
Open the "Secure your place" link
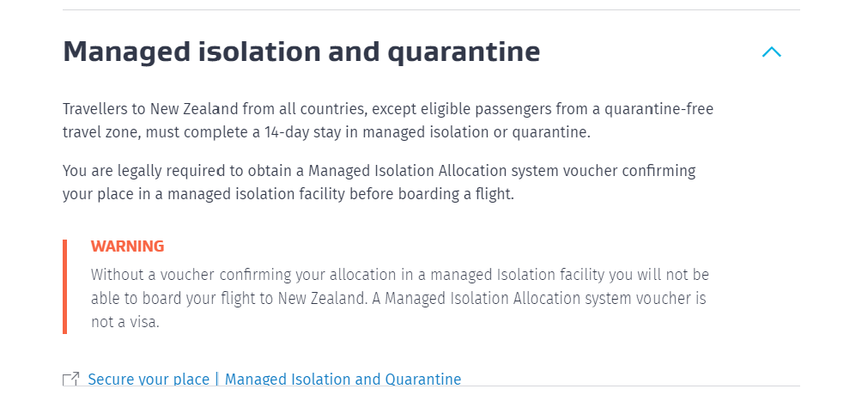[149, 380]
